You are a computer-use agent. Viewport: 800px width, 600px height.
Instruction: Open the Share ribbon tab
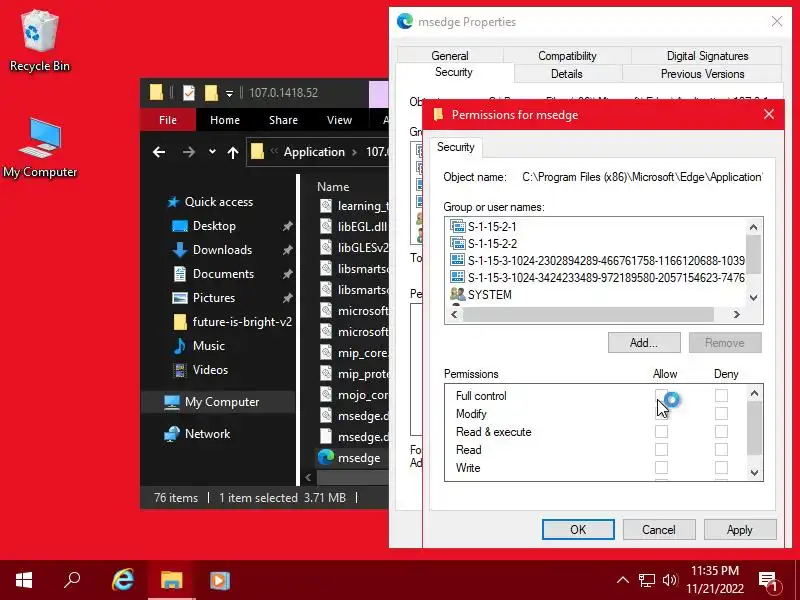[x=283, y=120]
